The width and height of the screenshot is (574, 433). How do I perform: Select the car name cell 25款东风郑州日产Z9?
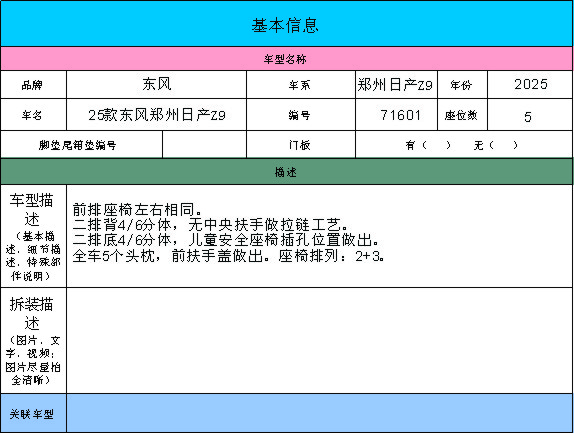[156, 115]
